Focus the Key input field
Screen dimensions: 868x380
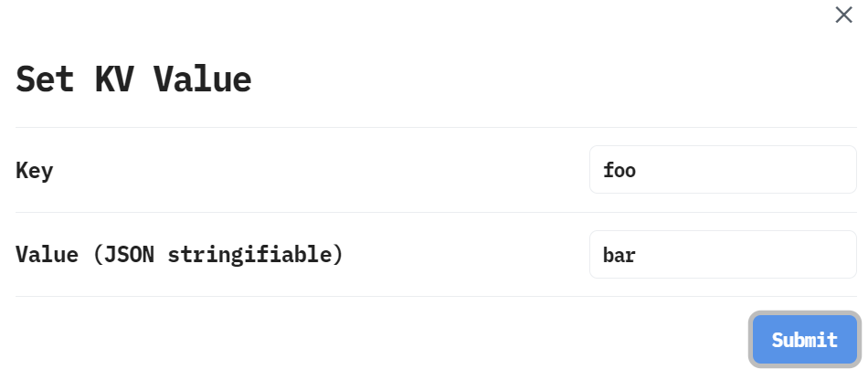point(723,170)
